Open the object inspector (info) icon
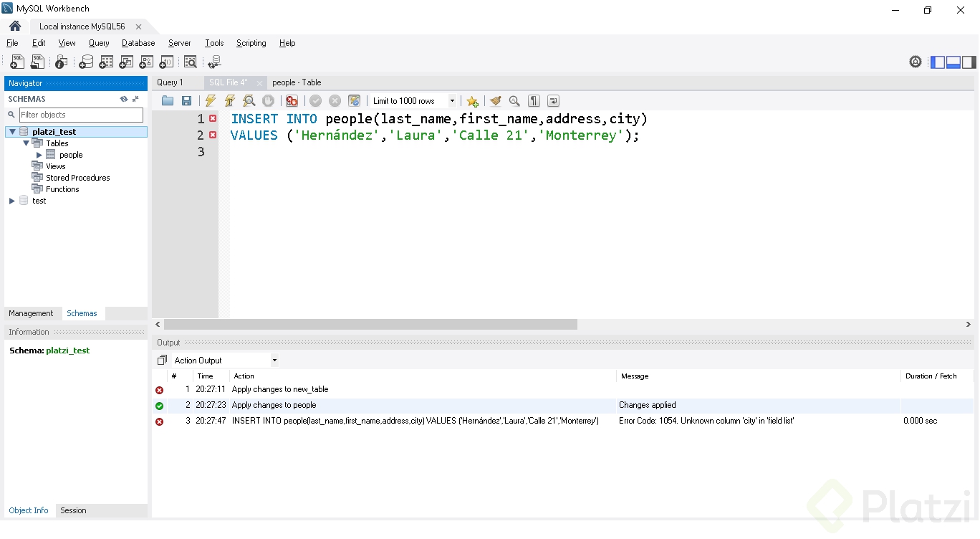Screen dimensions: 980x539 click(x=62, y=62)
